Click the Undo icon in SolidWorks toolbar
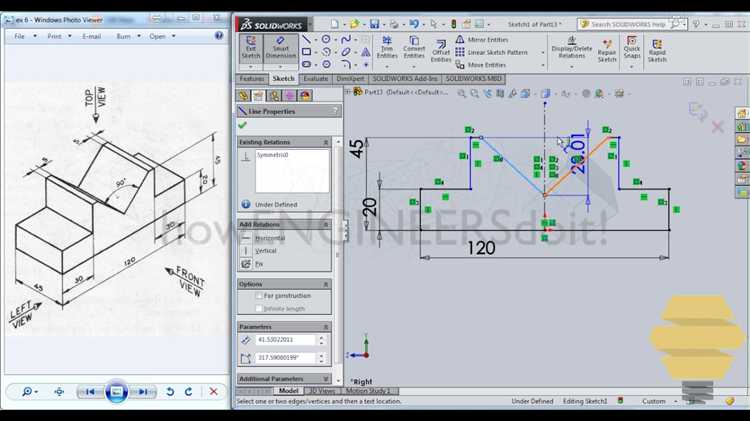The height and width of the screenshot is (421, 750). click(414, 24)
